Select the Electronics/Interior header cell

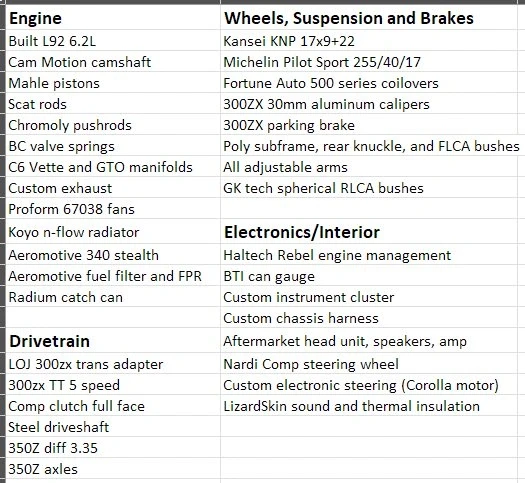(369, 232)
